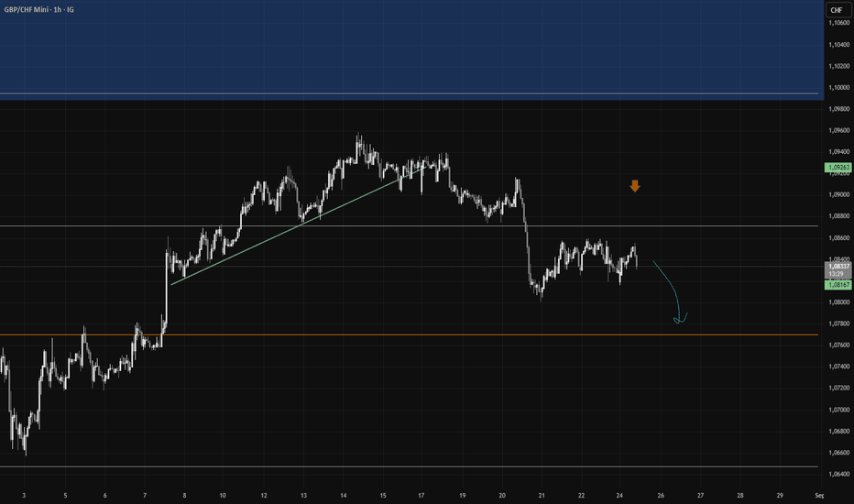The height and width of the screenshot is (504, 854).
Task: Click date label 29 on time axis
Action: 780,495
